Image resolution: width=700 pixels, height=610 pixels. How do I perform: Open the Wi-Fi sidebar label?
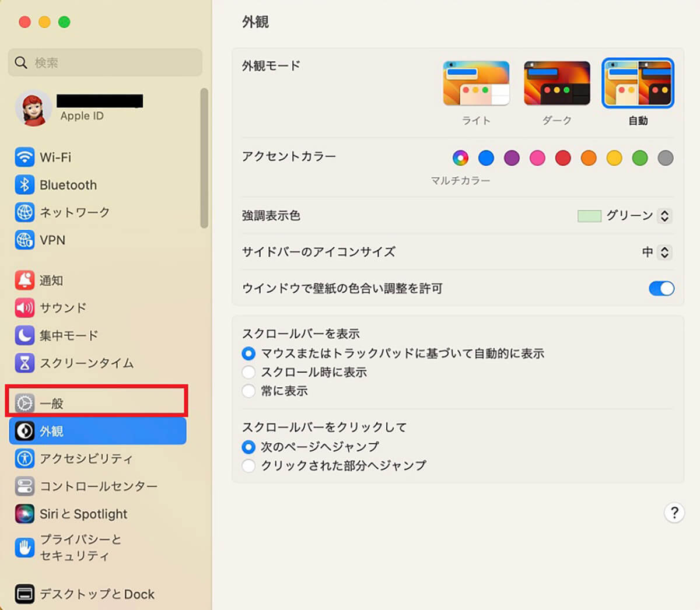55,157
